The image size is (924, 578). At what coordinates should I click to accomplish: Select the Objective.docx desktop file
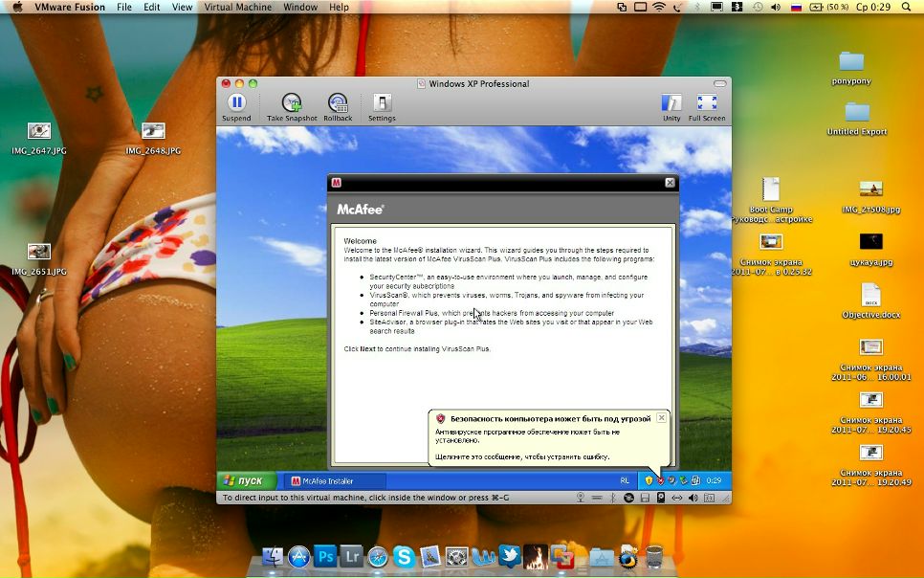click(871, 301)
